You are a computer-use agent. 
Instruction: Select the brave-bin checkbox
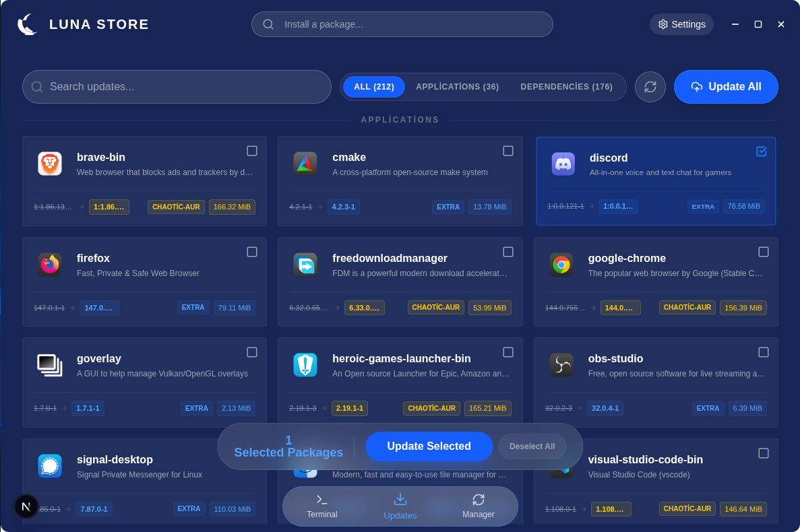click(x=252, y=151)
